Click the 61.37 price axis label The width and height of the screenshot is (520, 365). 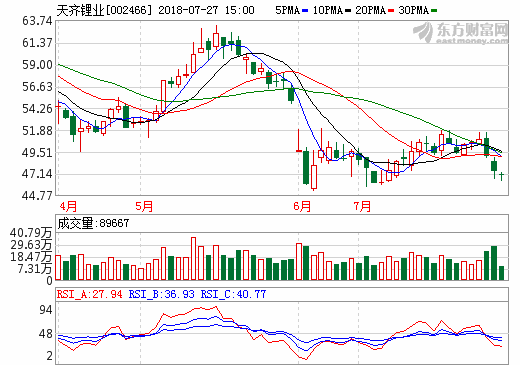(x=37, y=43)
